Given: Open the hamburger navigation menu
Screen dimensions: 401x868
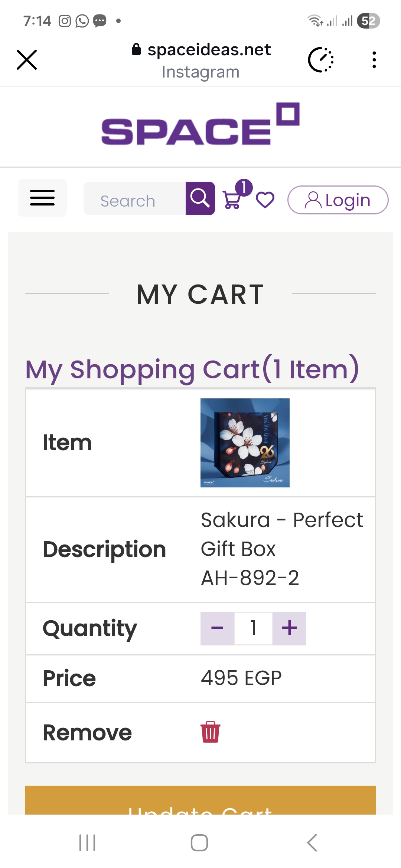Looking at the screenshot, I should [x=42, y=198].
